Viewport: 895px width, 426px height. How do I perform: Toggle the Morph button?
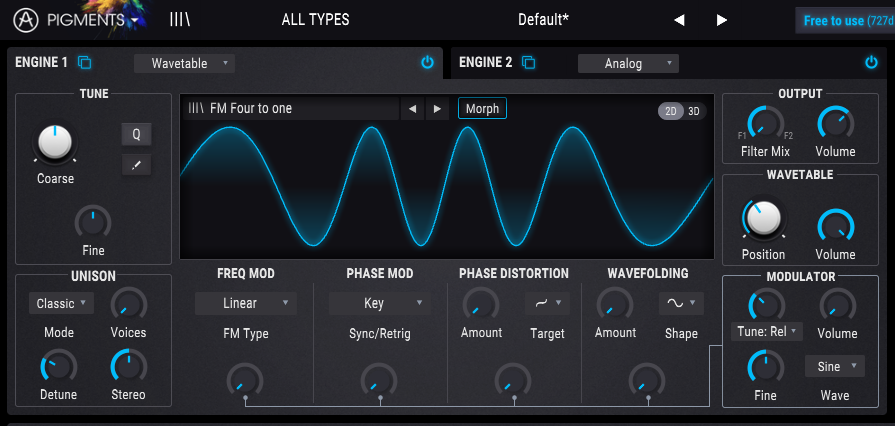(x=482, y=108)
